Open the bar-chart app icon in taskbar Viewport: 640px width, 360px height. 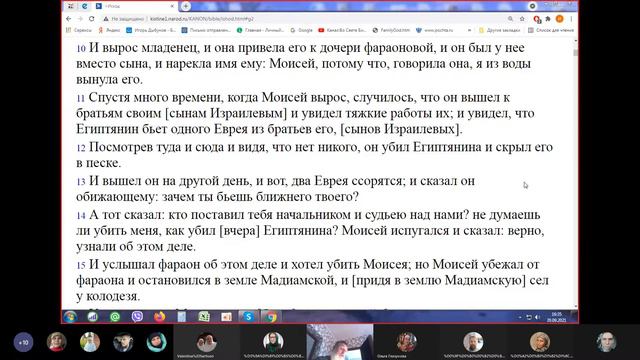click(x=93, y=317)
